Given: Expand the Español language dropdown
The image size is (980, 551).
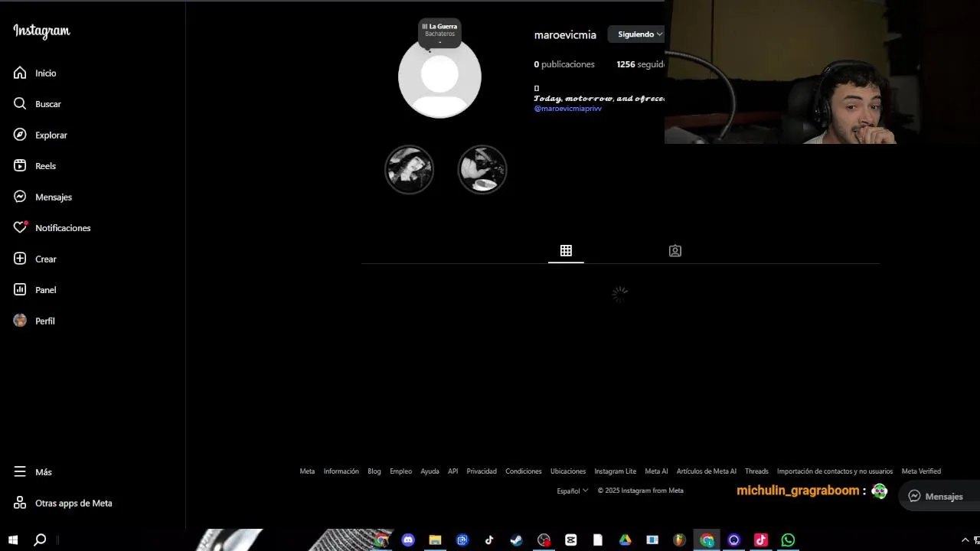Looking at the screenshot, I should (572, 491).
